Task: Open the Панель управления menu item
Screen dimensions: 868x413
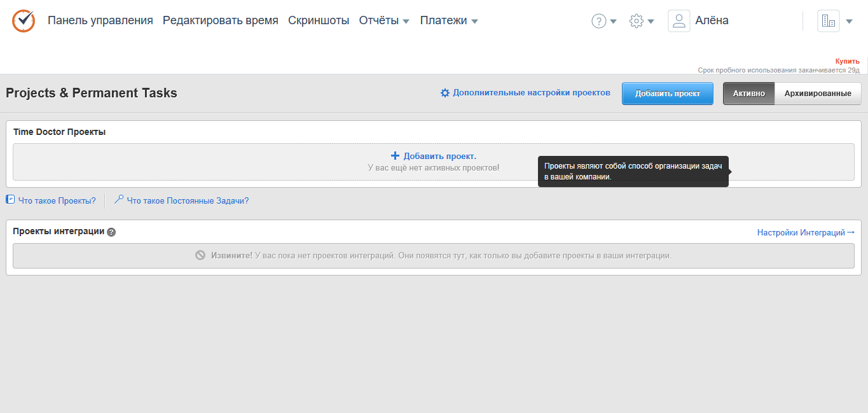Action: 100,20
